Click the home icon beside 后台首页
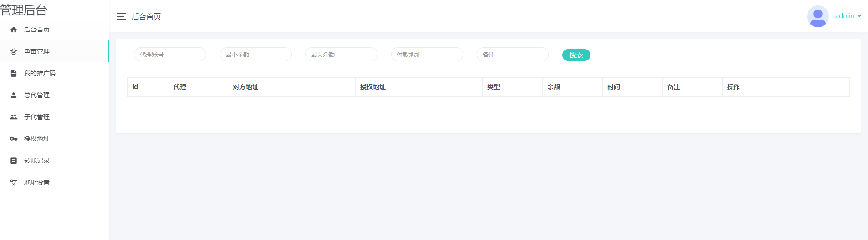The image size is (868, 240). (x=14, y=30)
